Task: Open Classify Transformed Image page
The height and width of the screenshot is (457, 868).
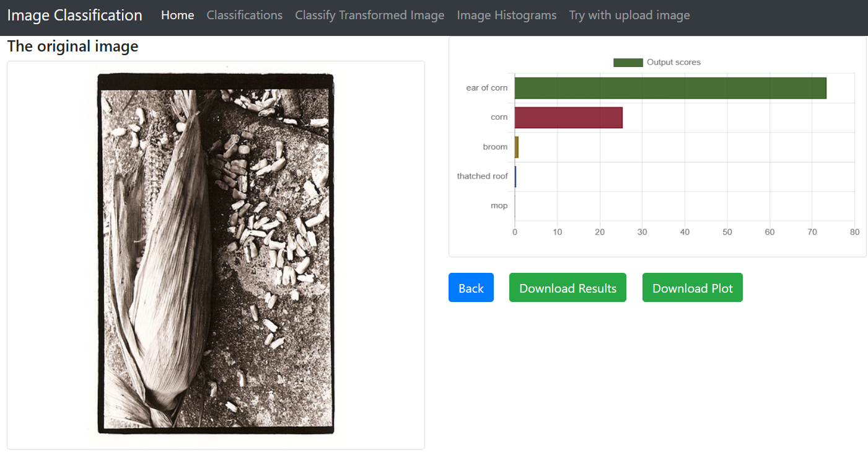Action: (370, 15)
